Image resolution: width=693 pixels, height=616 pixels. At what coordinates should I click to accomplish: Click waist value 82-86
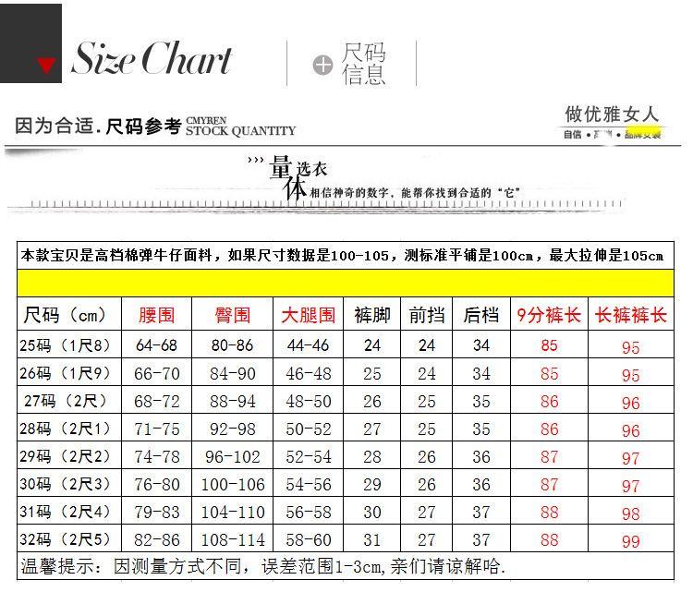click(x=156, y=540)
